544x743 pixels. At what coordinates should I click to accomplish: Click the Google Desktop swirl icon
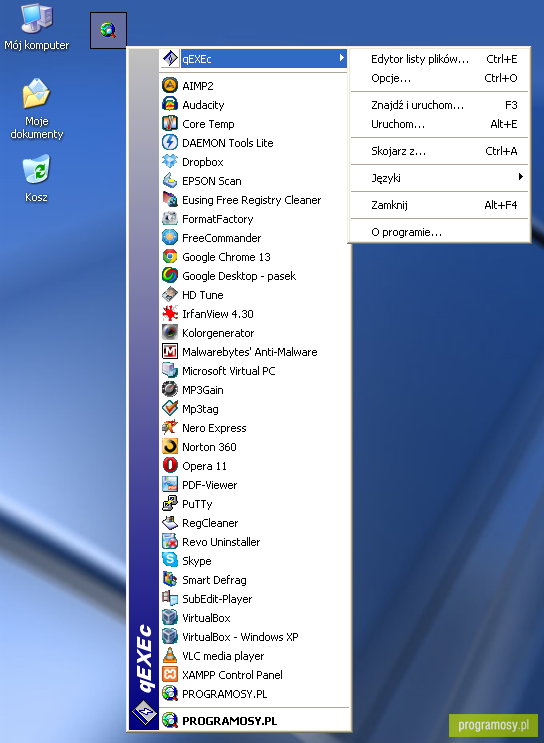tap(170, 275)
